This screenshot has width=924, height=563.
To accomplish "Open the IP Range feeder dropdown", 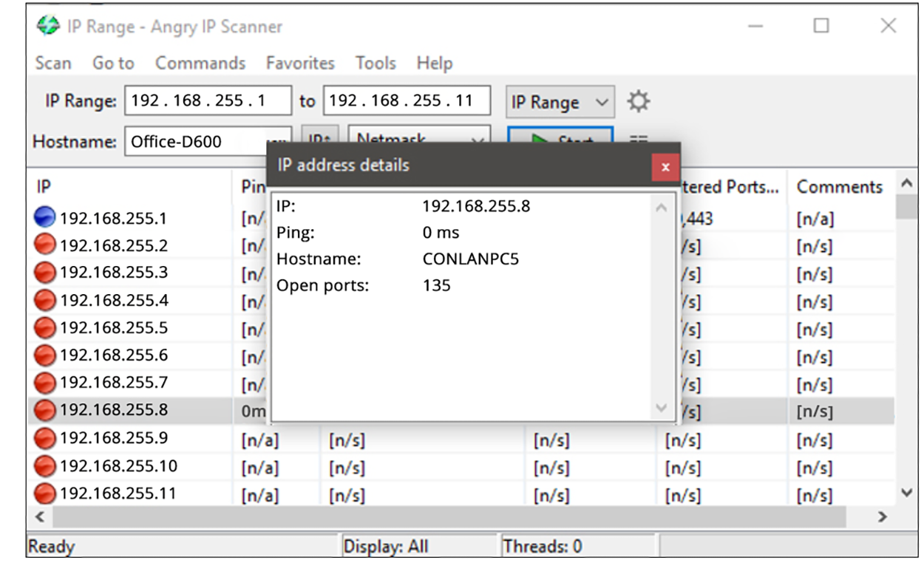I will click(x=560, y=102).
